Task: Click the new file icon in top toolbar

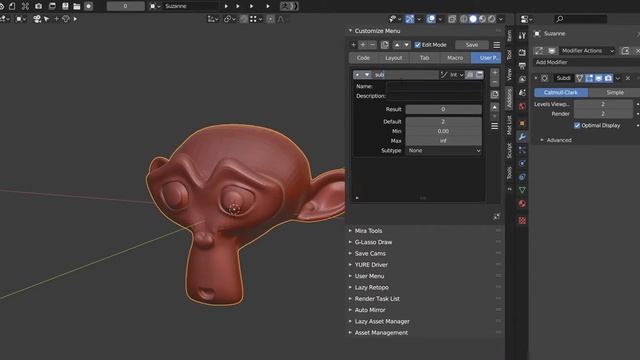Action: point(12,6)
